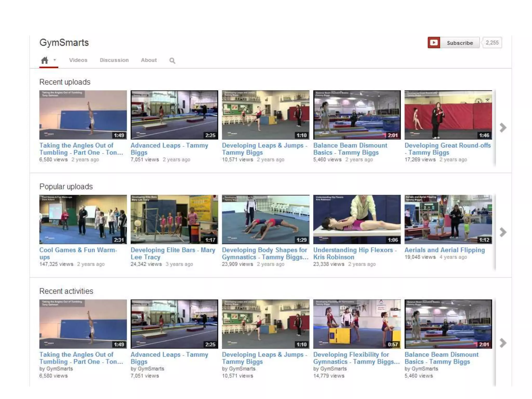
Task: Expand the dropdown arrow beside home icon
Action: click(55, 60)
